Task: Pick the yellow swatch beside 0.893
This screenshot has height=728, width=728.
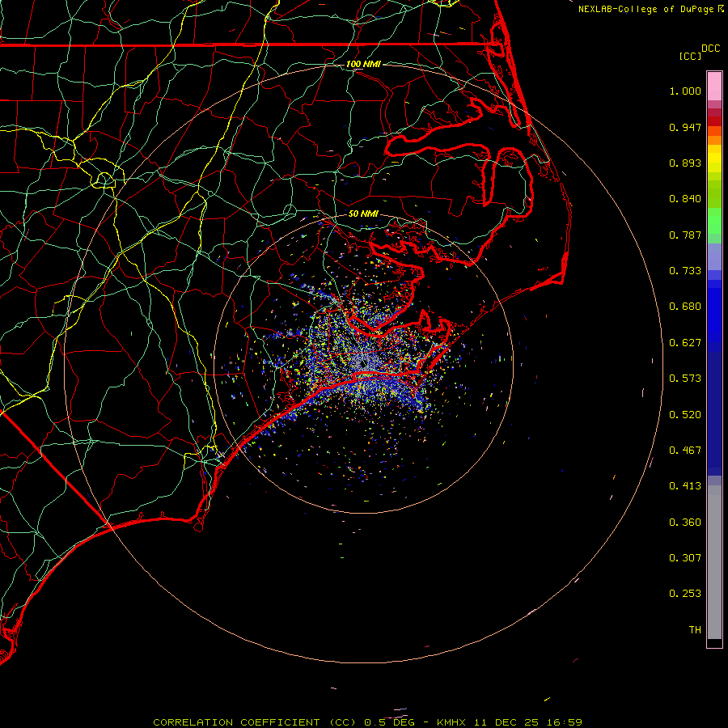Action: pos(714,163)
